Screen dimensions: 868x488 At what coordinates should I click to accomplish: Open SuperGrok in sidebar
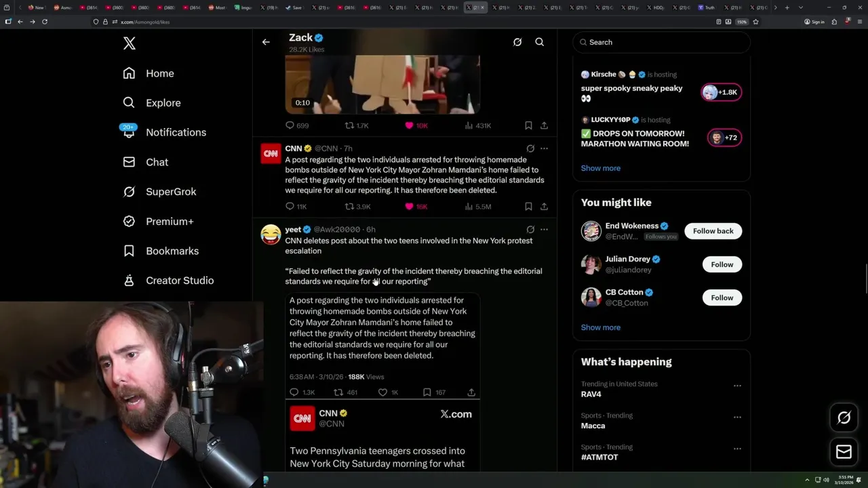(x=159, y=192)
